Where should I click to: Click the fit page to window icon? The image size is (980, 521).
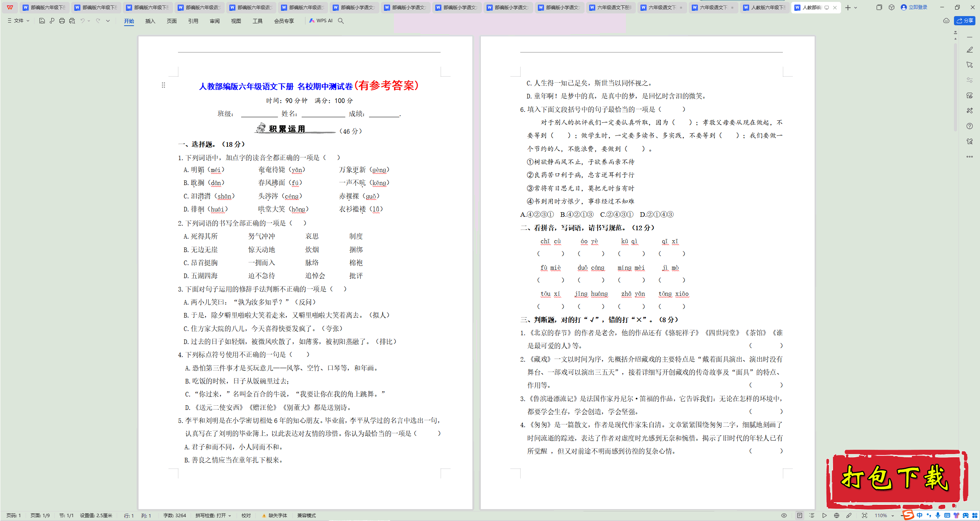[865, 516]
